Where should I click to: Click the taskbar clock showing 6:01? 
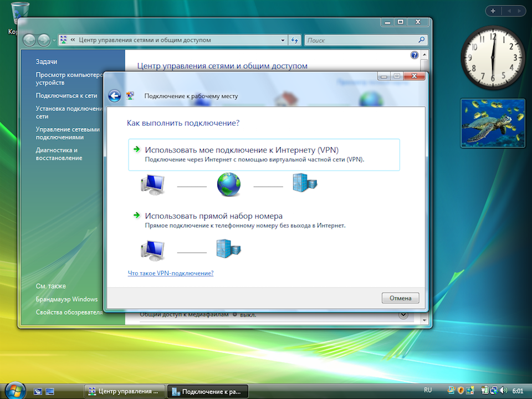(x=518, y=391)
